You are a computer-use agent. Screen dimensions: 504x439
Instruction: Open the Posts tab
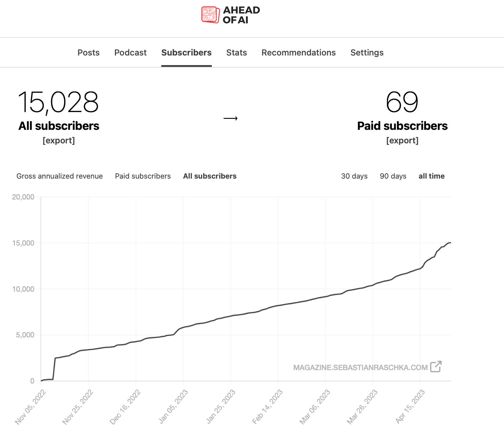tap(89, 53)
